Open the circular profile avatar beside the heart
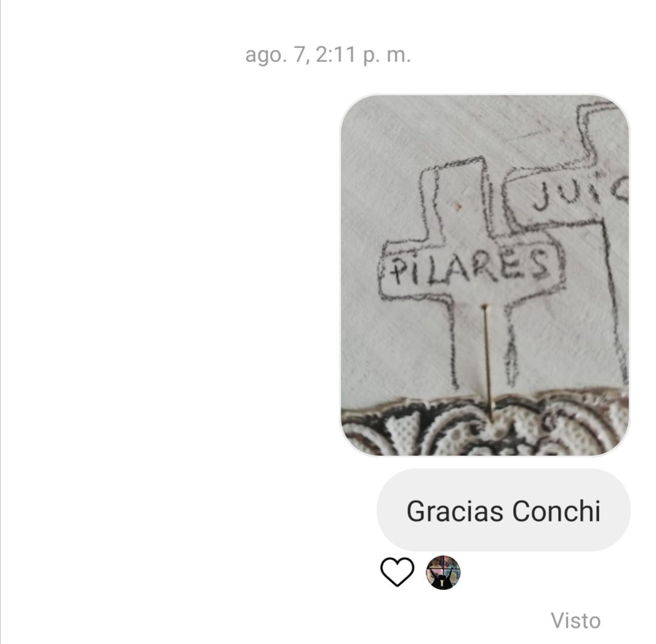The height and width of the screenshot is (644, 656). 443,572
